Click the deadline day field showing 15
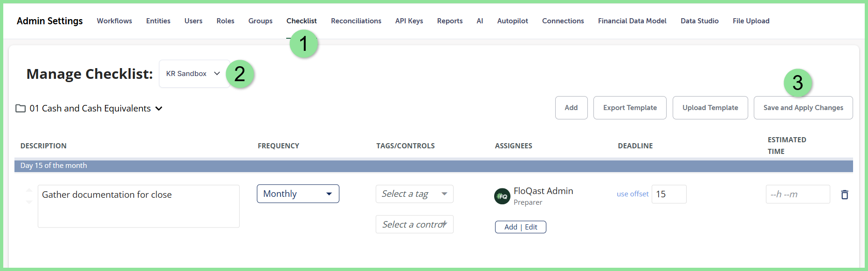The image size is (868, 271). pyautogui.click(x=669, y=194)
